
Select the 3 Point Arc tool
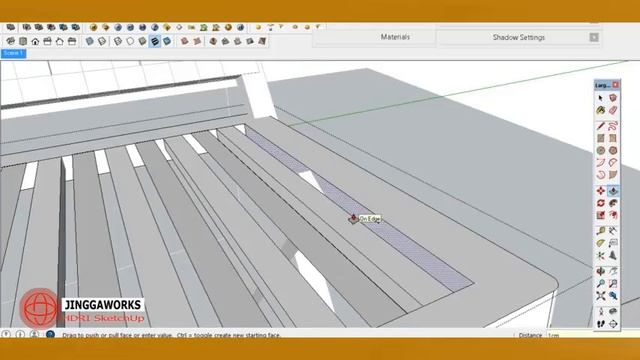(x=600, y=175)
